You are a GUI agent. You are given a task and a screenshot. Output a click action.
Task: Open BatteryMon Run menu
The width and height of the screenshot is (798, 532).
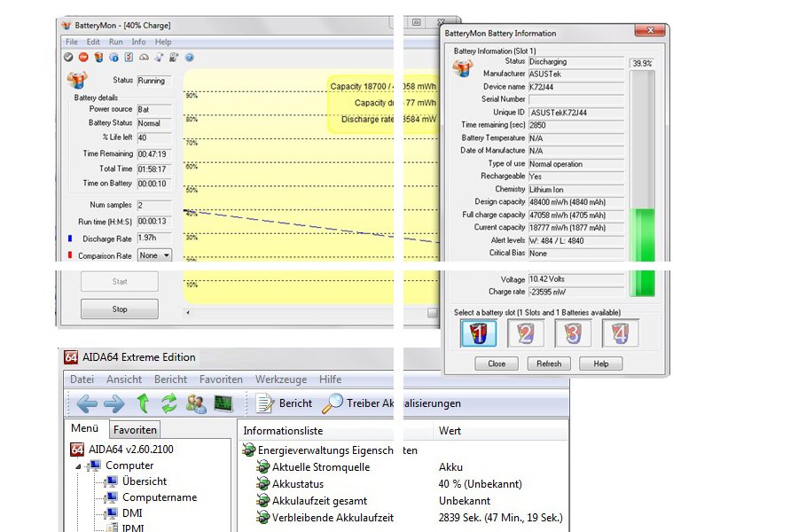(115, 42)
